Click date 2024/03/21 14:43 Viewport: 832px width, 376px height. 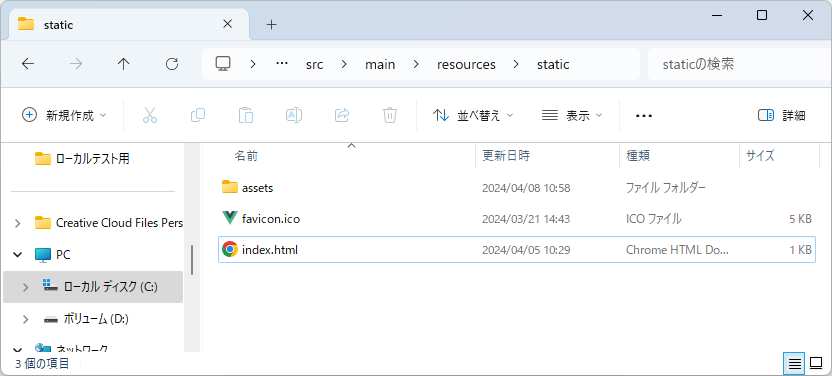(526, 218)
